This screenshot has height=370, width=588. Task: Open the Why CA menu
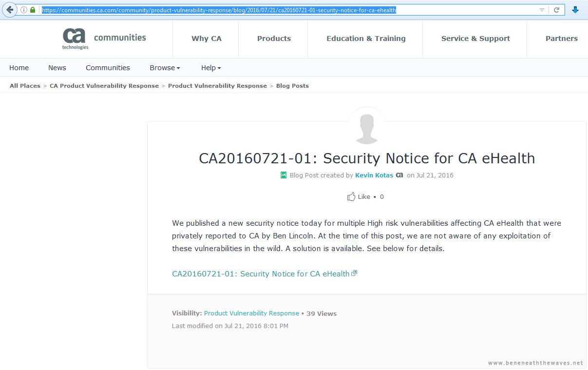(207, 39)
